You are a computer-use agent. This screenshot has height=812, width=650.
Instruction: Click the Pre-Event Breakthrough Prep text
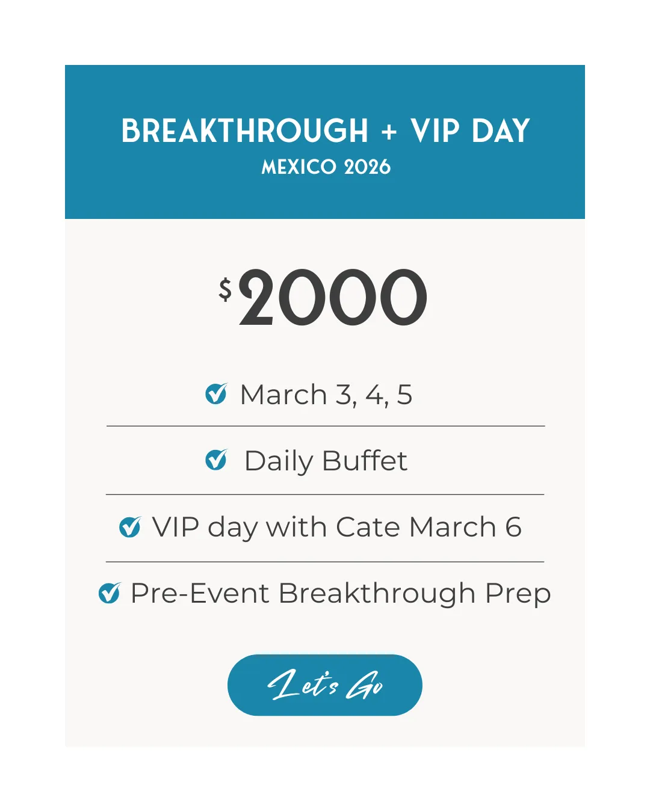click(x=340, y=594)
